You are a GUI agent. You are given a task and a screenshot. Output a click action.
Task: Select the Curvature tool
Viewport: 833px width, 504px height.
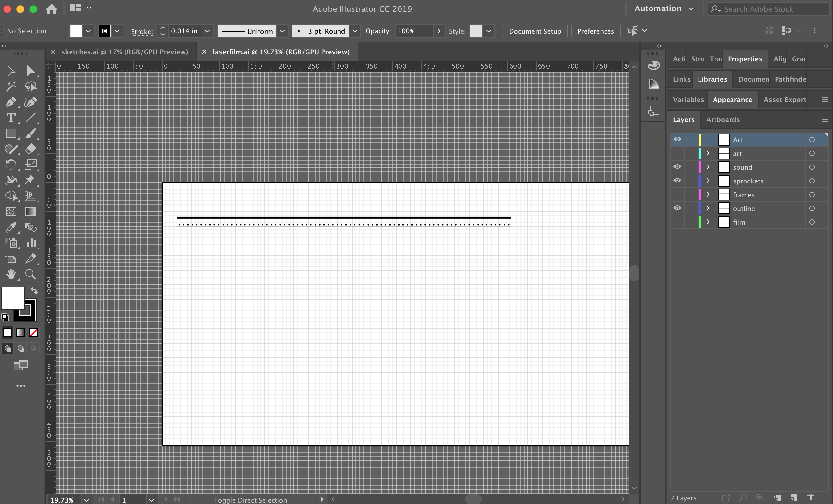pos(31,102)
